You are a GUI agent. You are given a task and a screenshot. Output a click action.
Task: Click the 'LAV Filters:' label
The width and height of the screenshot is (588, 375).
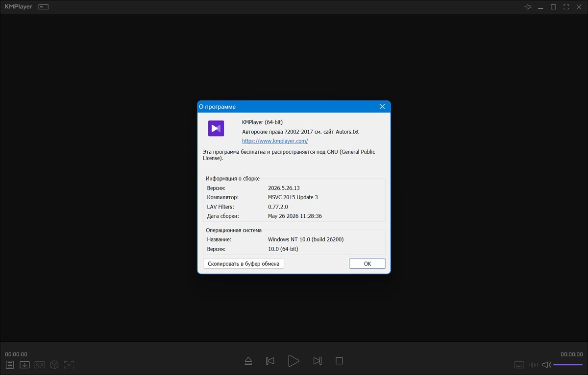(x=220, y=207)
